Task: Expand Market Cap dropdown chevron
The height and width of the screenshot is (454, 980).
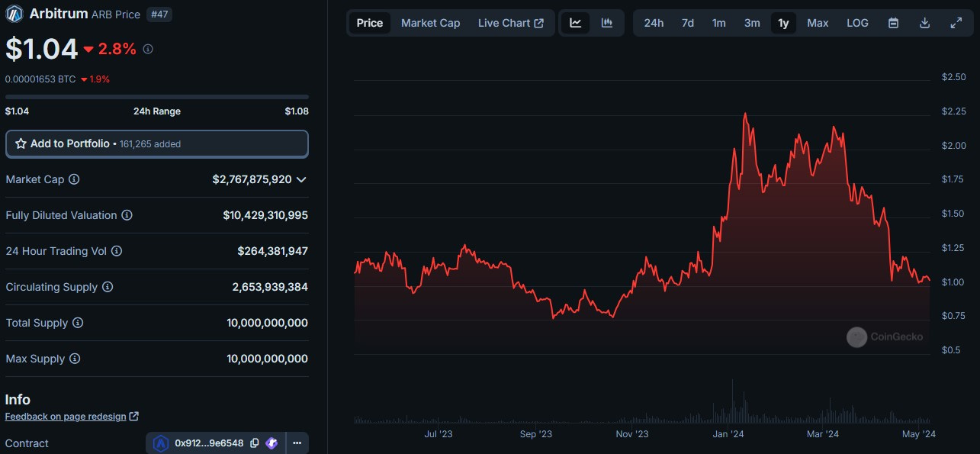Action: point(301,179)
